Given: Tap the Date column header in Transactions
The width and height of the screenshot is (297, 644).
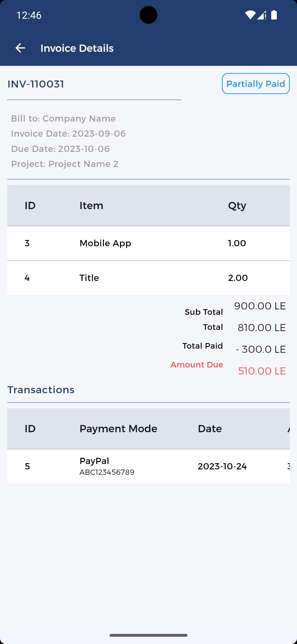Looking at the screenshot, I should 210,429.
